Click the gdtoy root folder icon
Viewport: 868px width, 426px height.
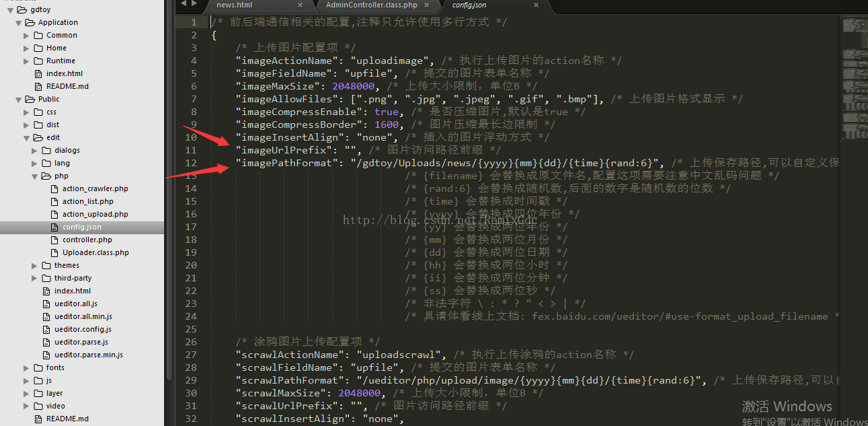(22, 9)
